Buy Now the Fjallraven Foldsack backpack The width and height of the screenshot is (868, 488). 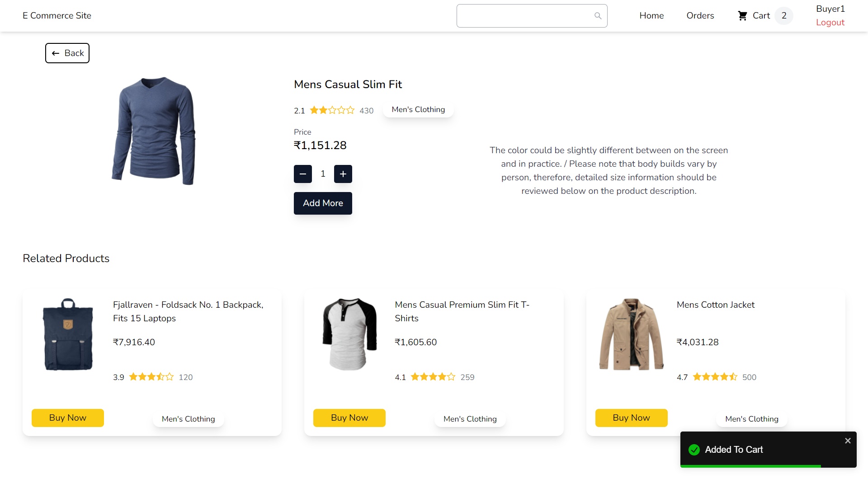(x=68, y=418)
